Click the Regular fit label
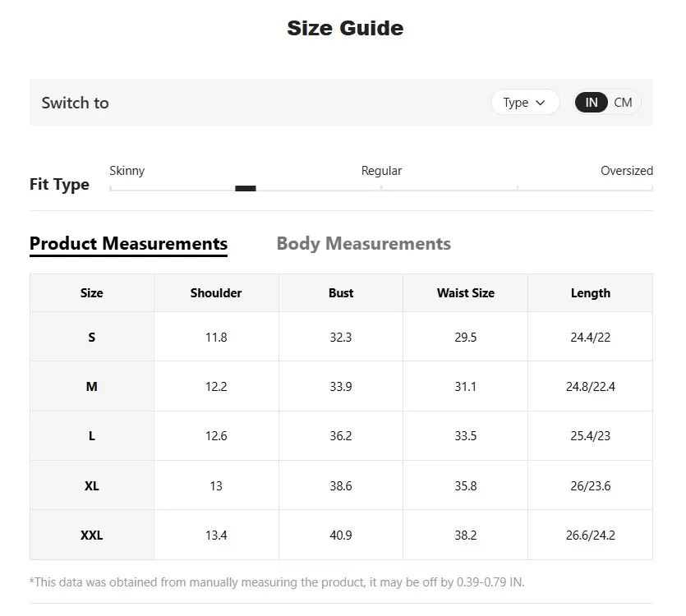 tap(381, 171)
